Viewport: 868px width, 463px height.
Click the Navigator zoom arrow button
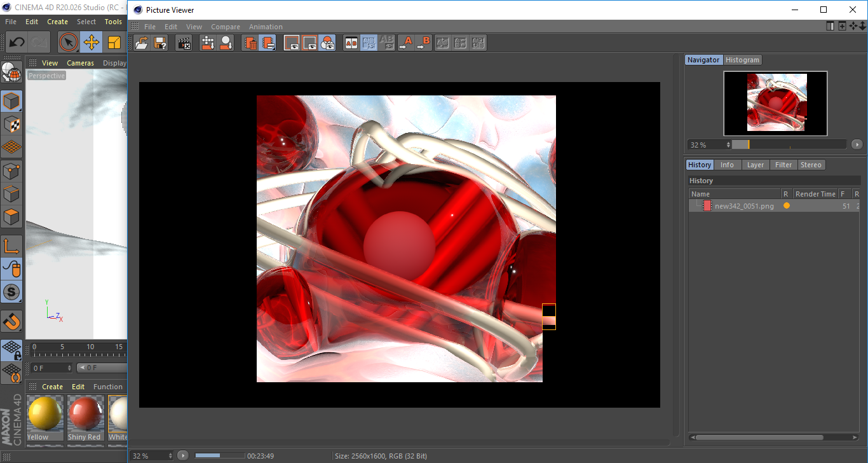(857, 144)
